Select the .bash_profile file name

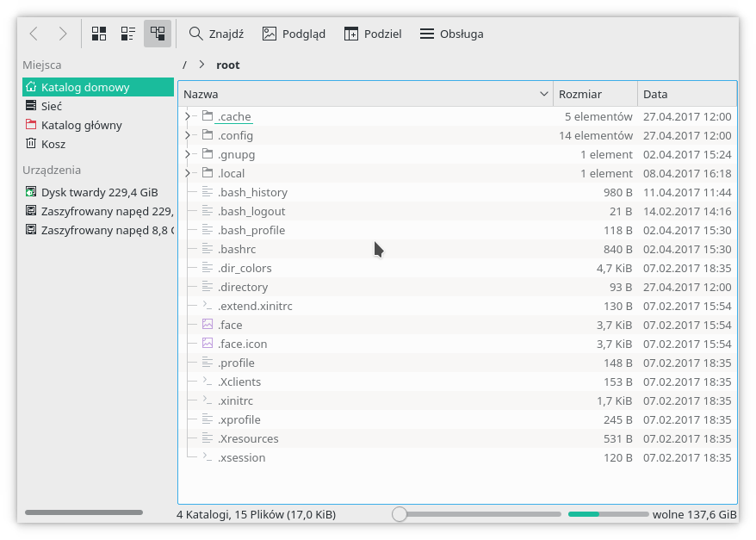tap(251, 231)
